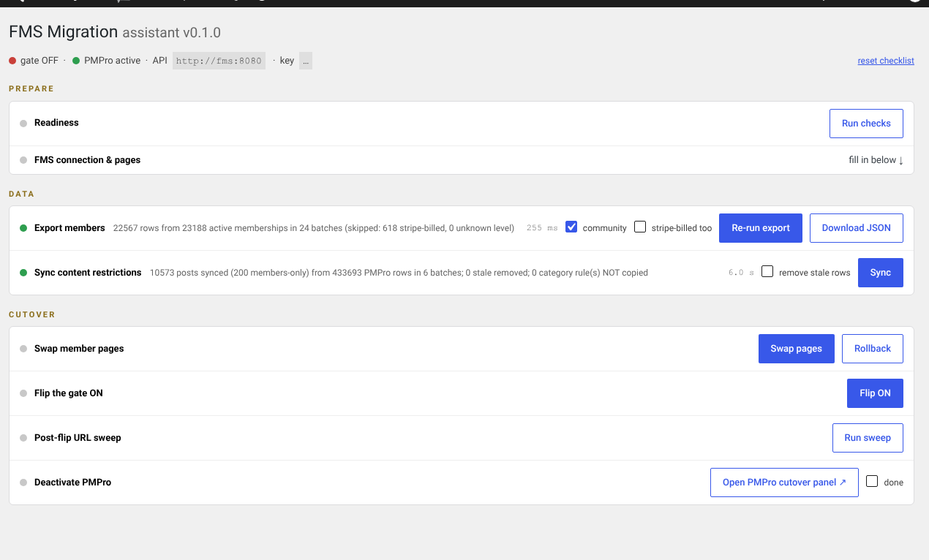Click the Deactivate PMPro status dot
The image size is (929, 560).
coord(23,483)
